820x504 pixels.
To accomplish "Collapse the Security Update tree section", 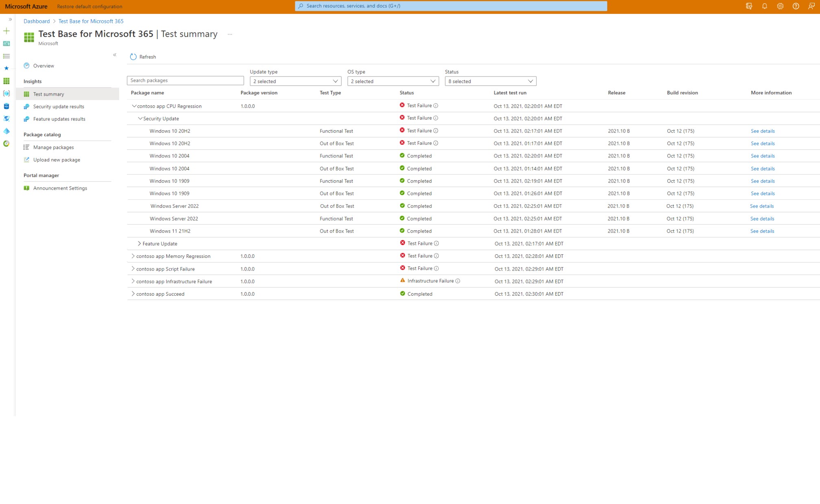I will click(140, 118).
